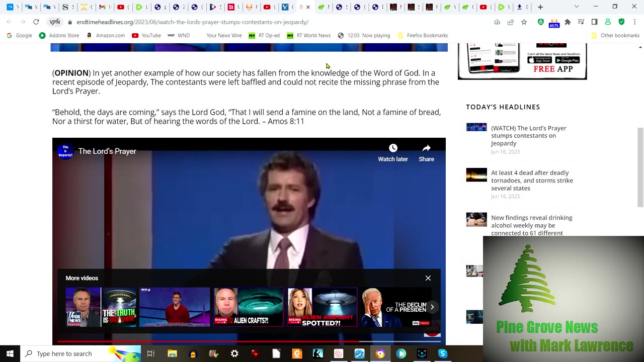Open Windows Start menu
Screen dimensions: 644x362
10,353
